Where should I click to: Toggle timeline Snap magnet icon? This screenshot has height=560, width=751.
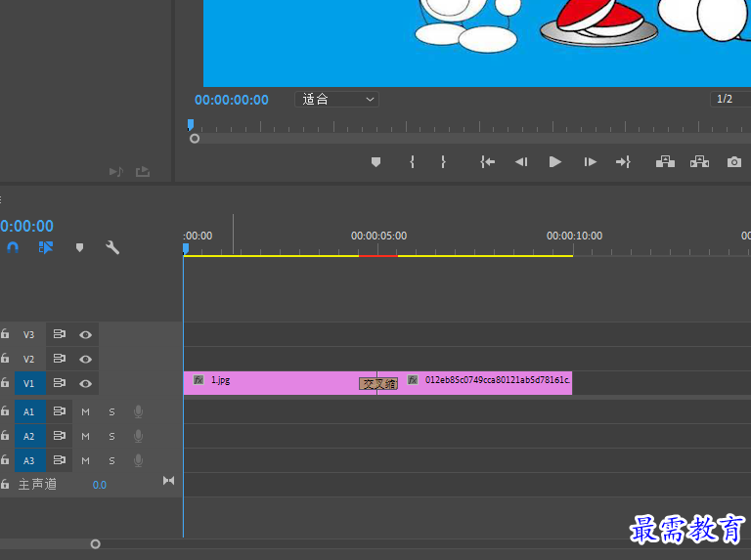click(x=13, y=247)
